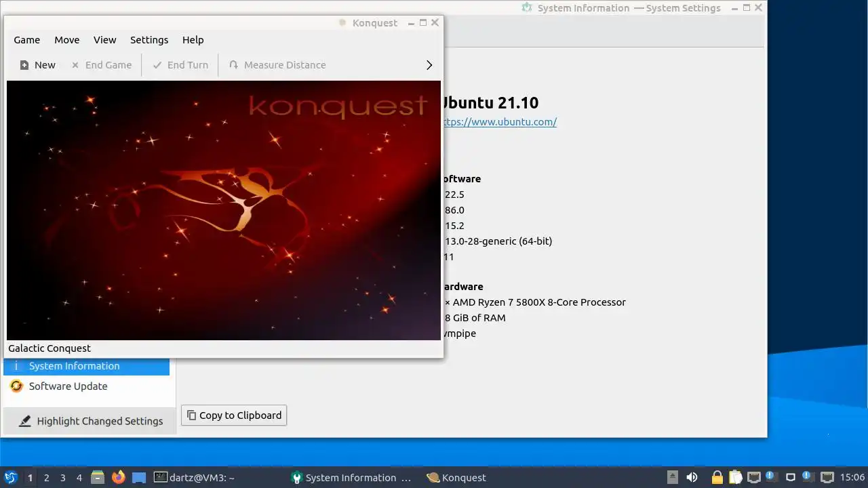Click End Game in Konquest toolbar
This screenshot has width=868, height=488.
coord(102,65)
